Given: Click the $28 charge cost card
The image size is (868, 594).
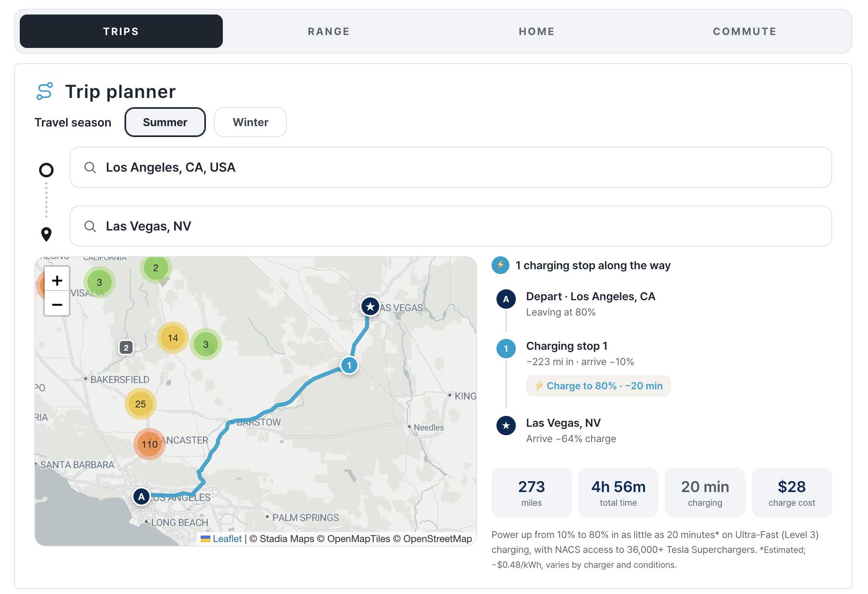Looking at the screenshot, I should [792, 492].
